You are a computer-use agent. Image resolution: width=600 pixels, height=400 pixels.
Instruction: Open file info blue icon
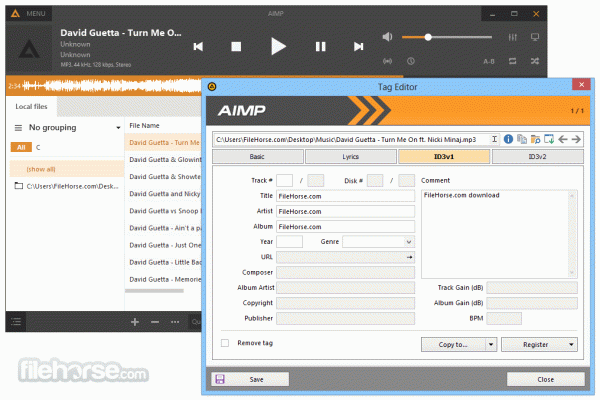point(508,139)
